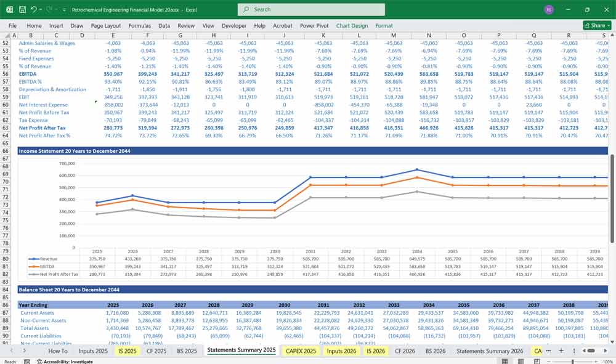
Task: Open the Redo dropdown arrow
Action: pyautogui.click(x=56, y=9)
